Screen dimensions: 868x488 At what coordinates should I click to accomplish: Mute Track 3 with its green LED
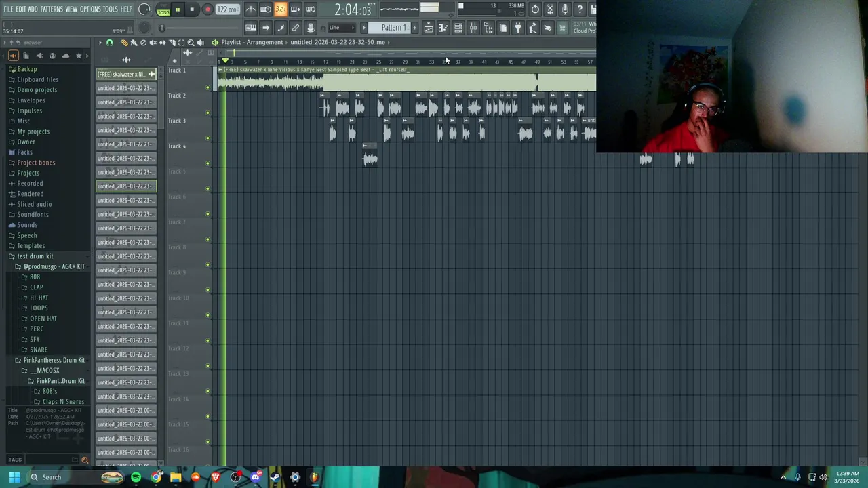tap(208, 138)
